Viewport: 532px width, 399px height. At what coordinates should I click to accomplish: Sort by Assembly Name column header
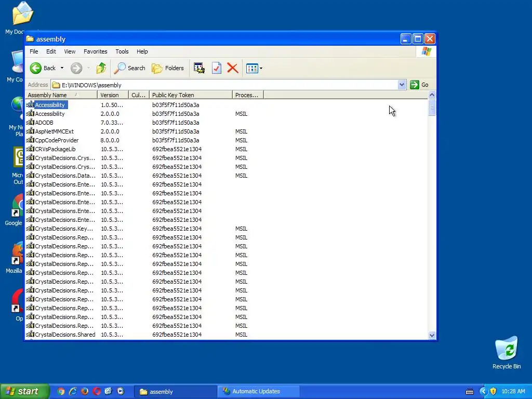point(61,95)
